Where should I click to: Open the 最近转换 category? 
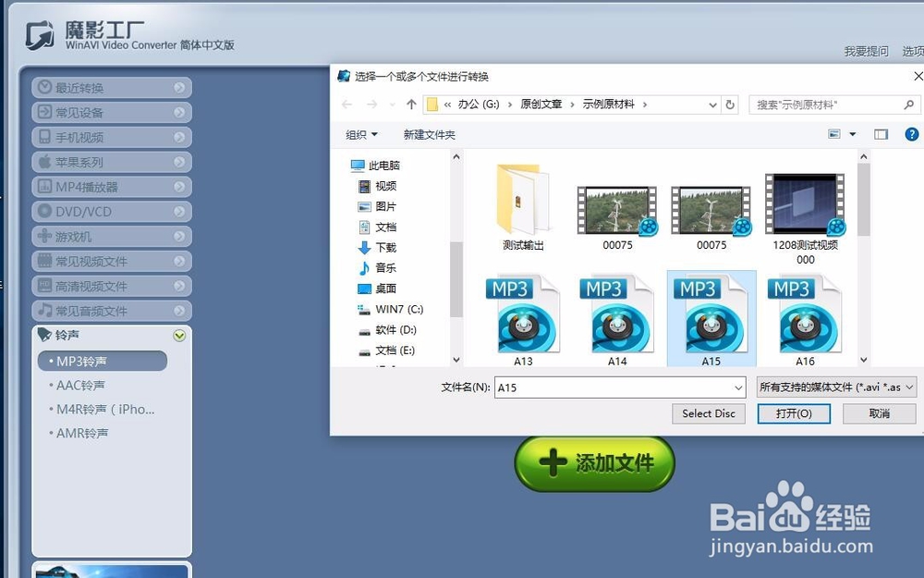(112, 88)
